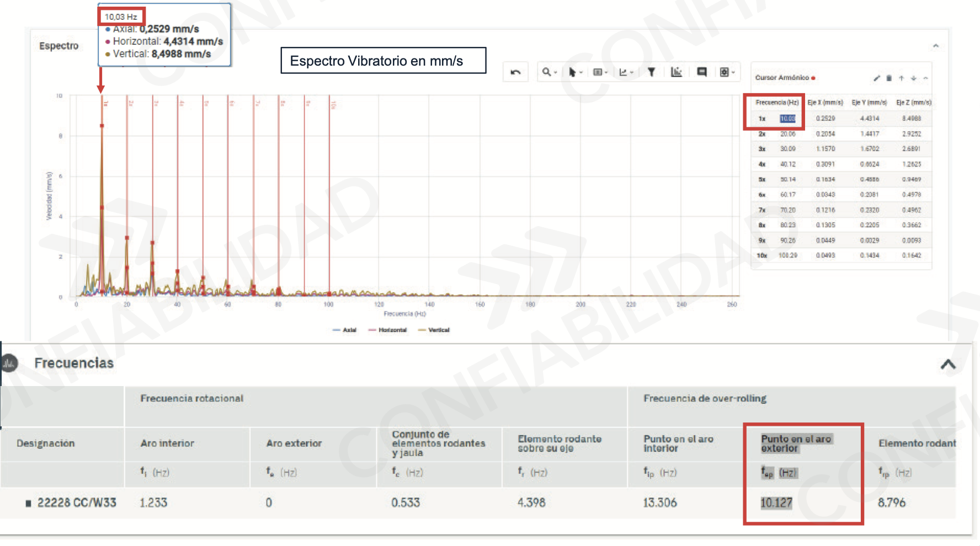Click the Frecuencia rotacional group header
Viewport: 980px width, 546px height.
coord(191,398)
